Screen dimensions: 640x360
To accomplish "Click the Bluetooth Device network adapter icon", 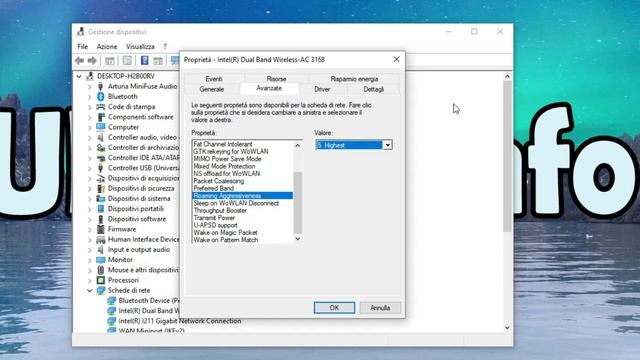I will 111,300.
